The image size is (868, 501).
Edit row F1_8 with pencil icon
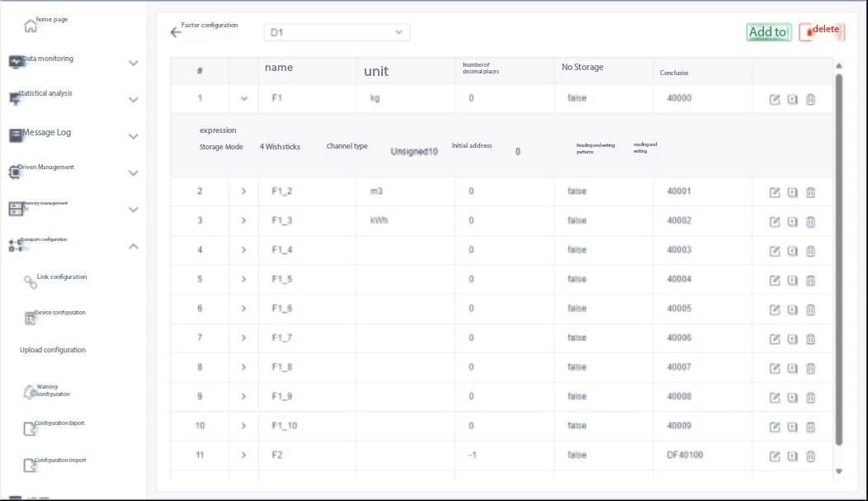[775, 369]
